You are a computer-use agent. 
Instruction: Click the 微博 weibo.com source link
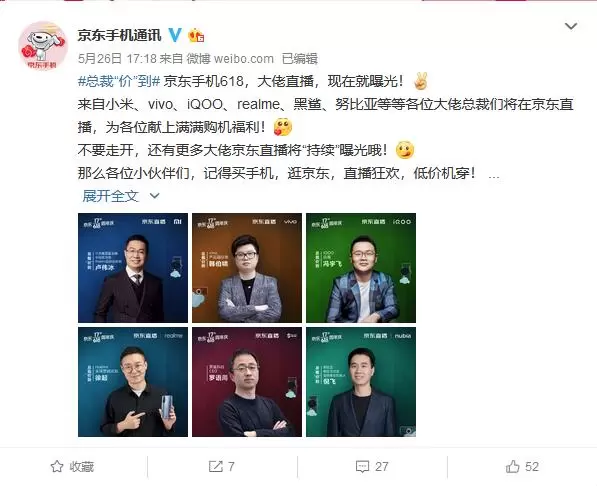[230, 59]
